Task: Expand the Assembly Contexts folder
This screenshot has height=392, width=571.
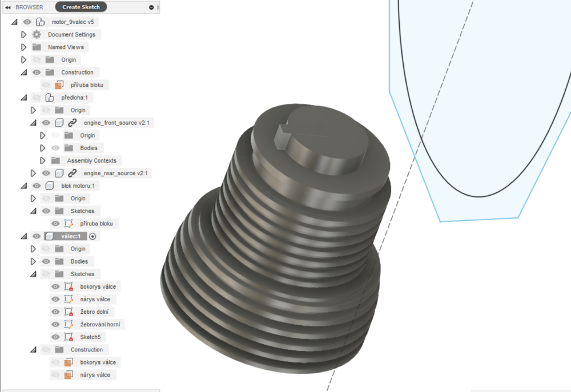Action: click(x=43, y=160)
